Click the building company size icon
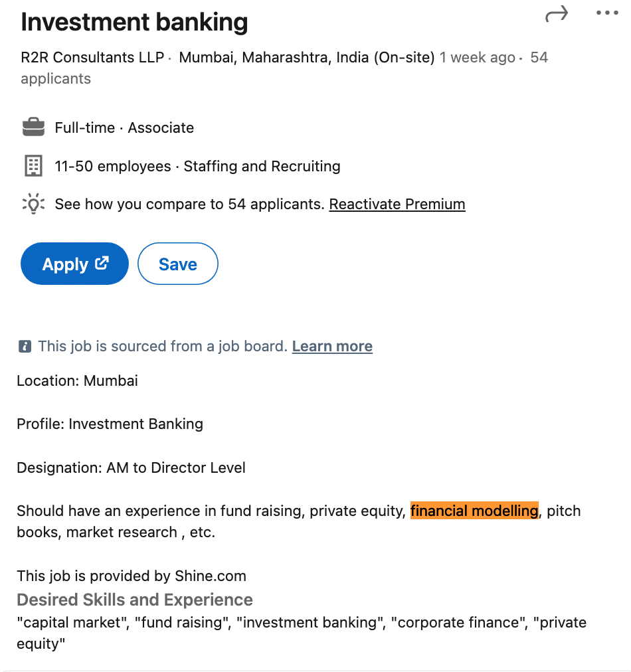Screen dimensions: 631x672 click(33, 166)
